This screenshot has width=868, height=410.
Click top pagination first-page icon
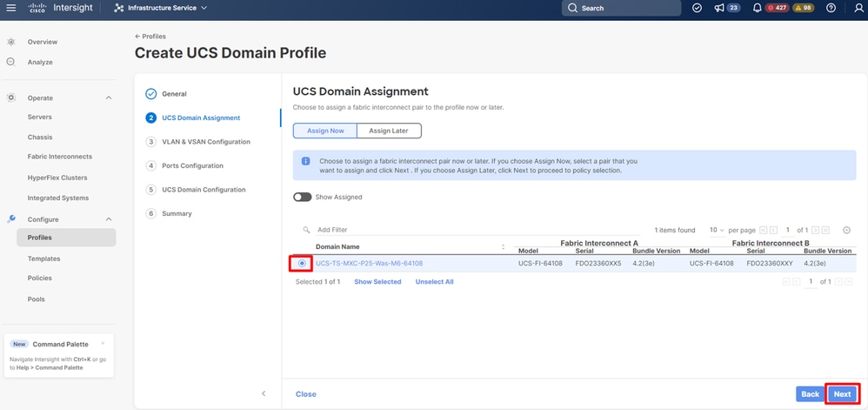point(764,230)
